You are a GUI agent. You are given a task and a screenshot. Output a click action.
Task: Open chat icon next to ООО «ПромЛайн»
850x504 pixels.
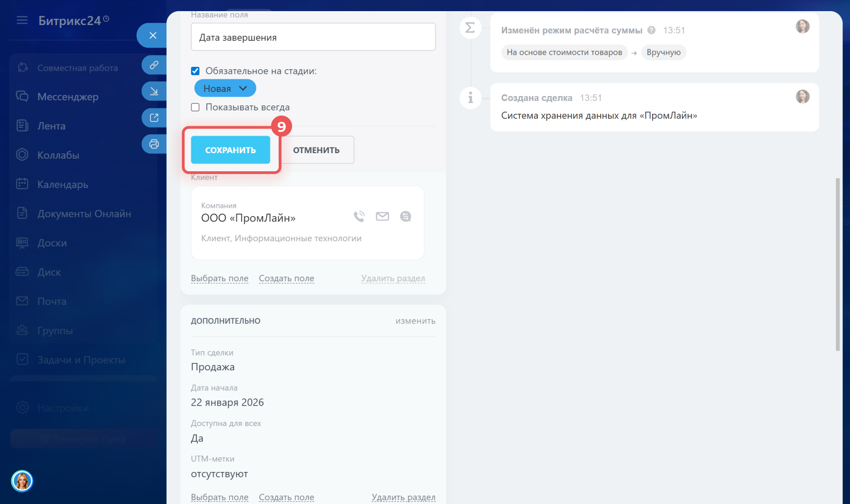point(405,216)
